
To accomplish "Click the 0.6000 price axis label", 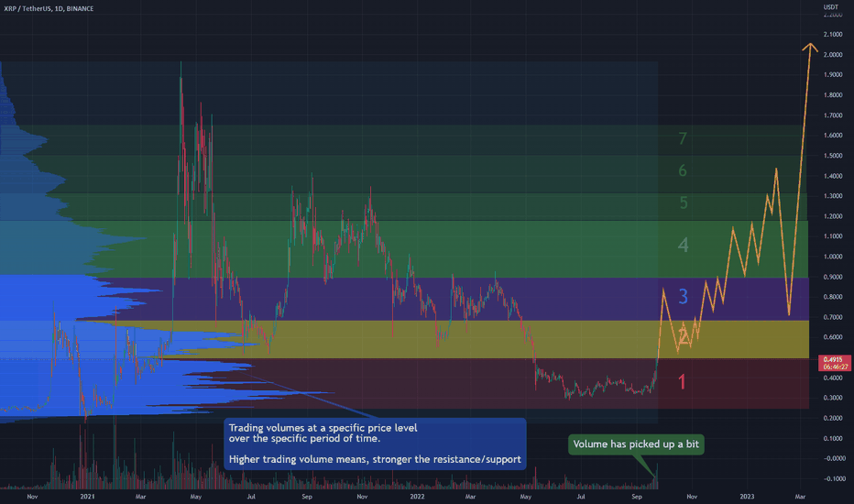I will 833,337.
